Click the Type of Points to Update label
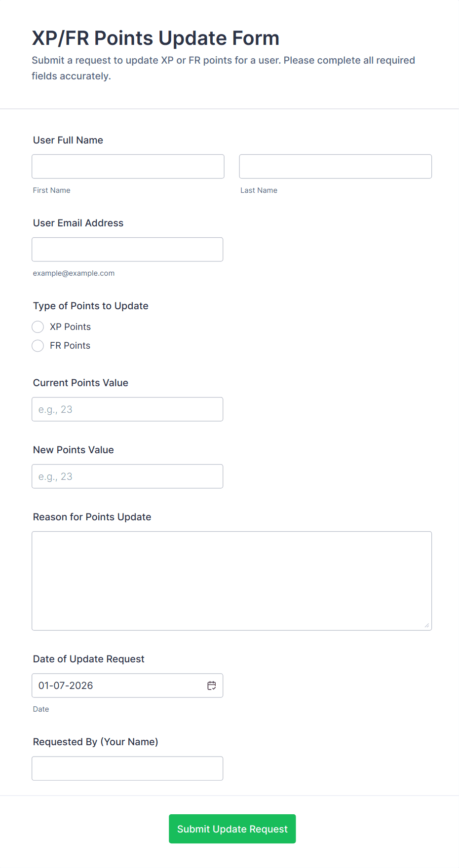The image size is (459, 868). click(x=91, y=306)
